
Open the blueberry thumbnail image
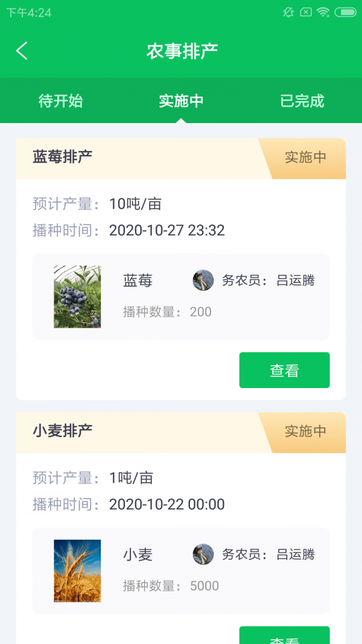(77, 297)
